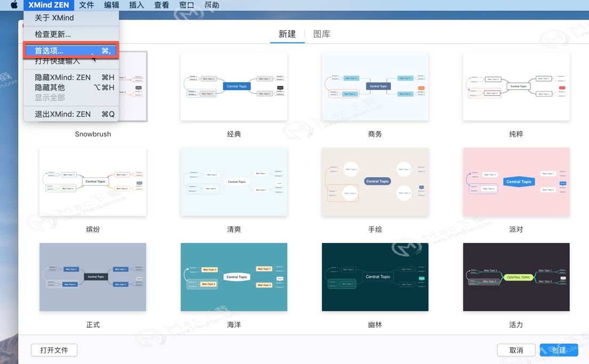
Task: Select the Snowbrush theme thumbnail
Action: click(x=133, y=86)
